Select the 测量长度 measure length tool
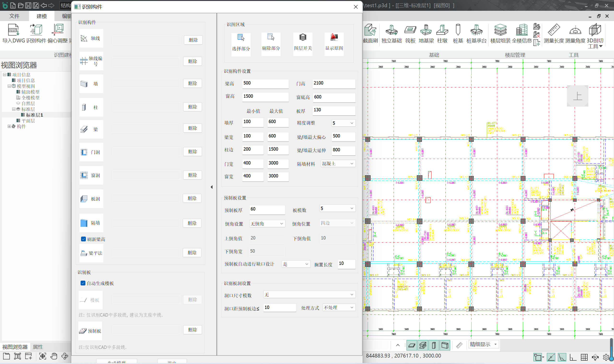The height and width of the screenshot is (364, 614). 553,30
